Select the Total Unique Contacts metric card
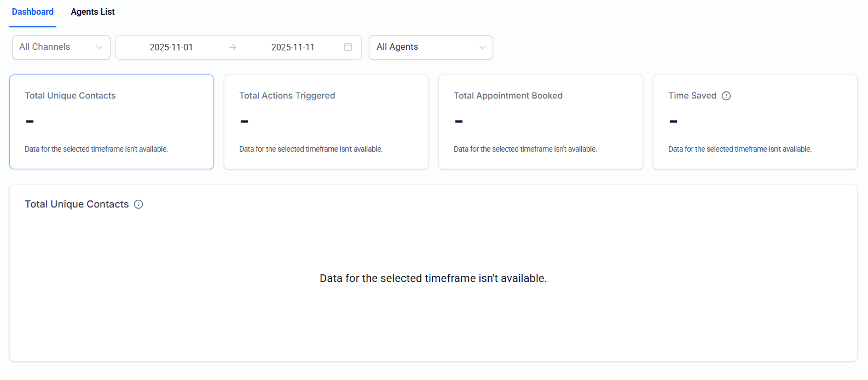The image size is (868, 380). coord(112,122)
